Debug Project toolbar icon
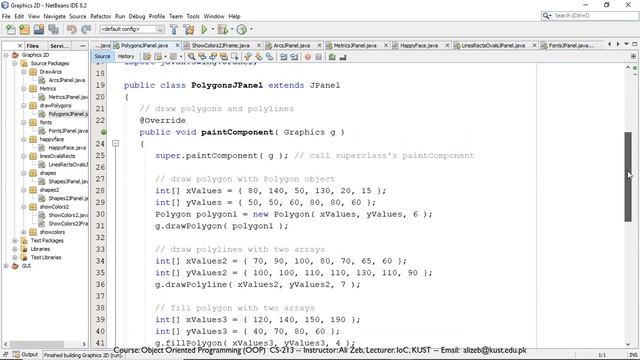Viewport: 640px width, 360px height. click(222, 29)
